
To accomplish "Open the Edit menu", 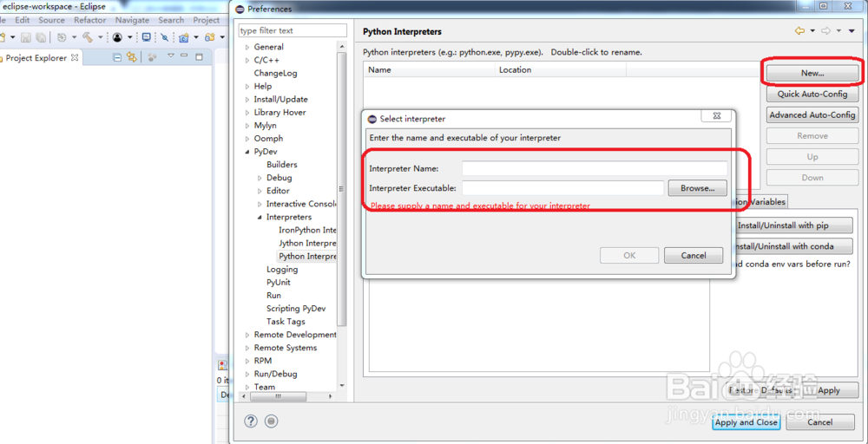I will pyautogui.click(x=23, y=20).
